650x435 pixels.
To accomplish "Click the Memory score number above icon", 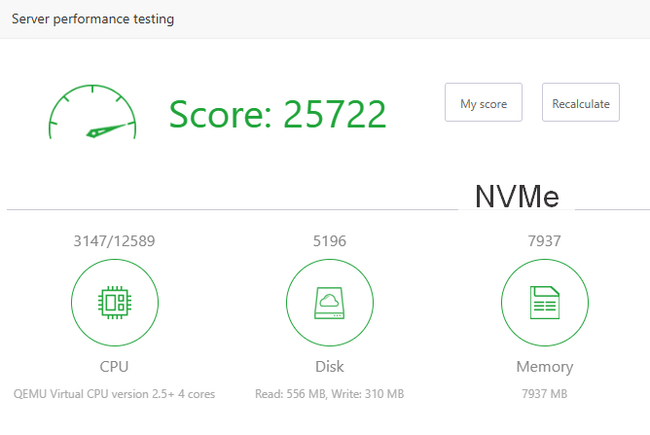I will click(544, 241).
